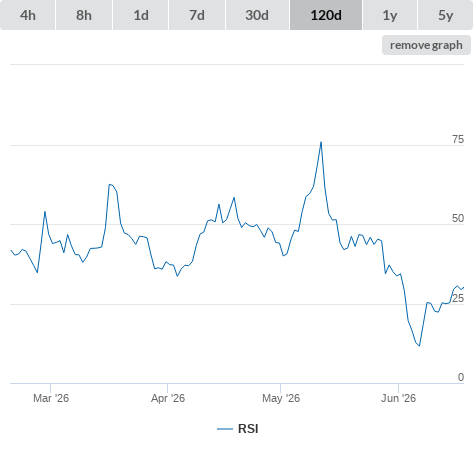Show the 5y time range
474x455 pixels.
point(445,15)
